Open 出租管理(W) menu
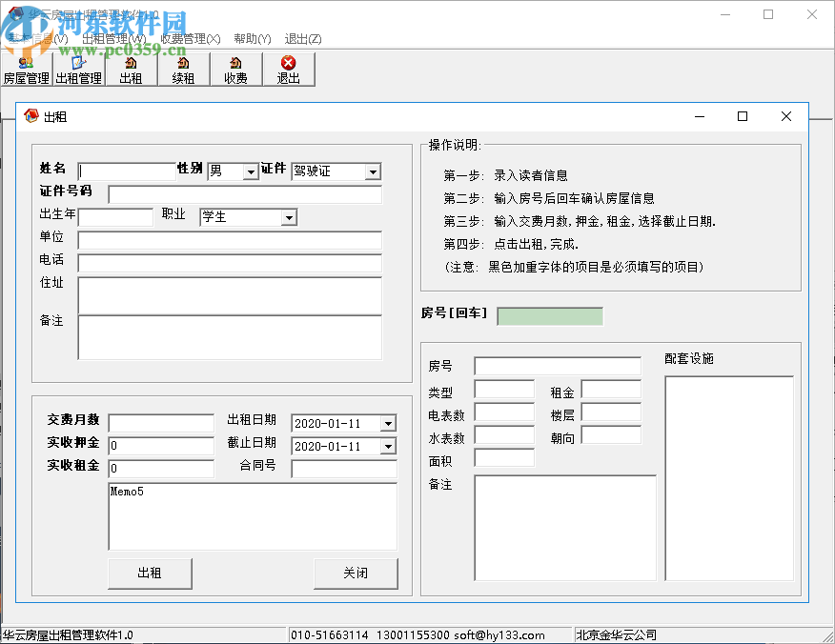 pos(114,39)
